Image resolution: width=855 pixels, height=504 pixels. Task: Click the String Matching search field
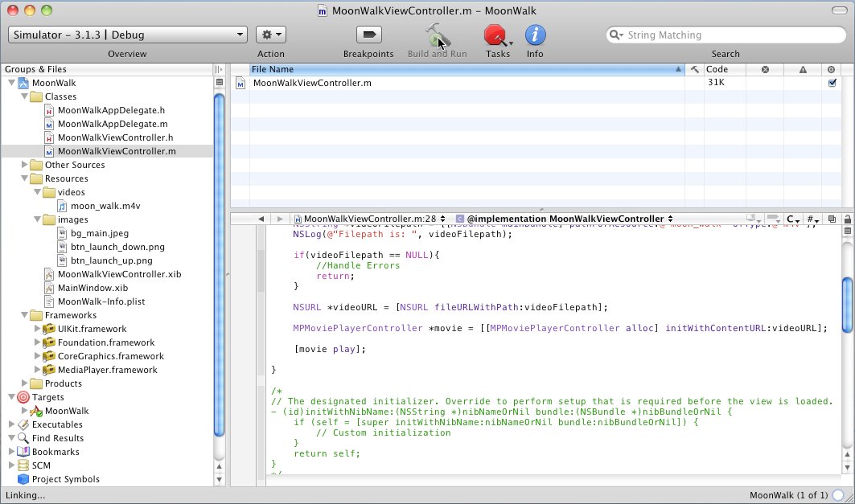[x=726, y=35]
